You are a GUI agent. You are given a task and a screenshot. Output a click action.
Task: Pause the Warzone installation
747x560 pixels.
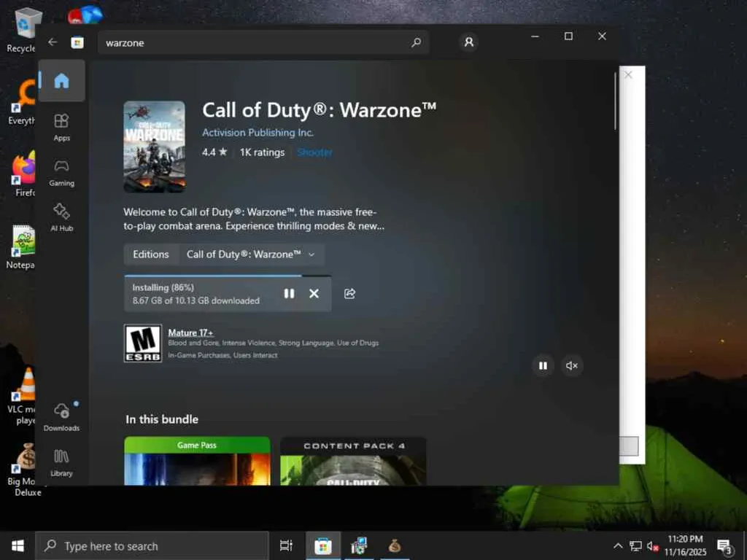click(289, 294)
